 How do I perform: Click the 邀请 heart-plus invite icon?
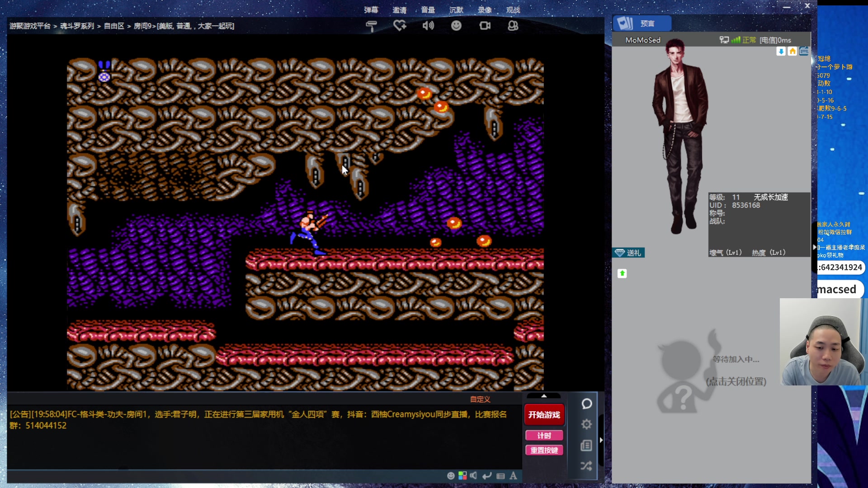tap(400, 26)
